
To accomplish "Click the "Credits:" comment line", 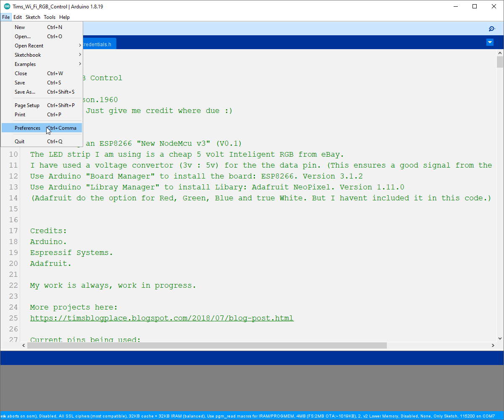I will point(48,231).
